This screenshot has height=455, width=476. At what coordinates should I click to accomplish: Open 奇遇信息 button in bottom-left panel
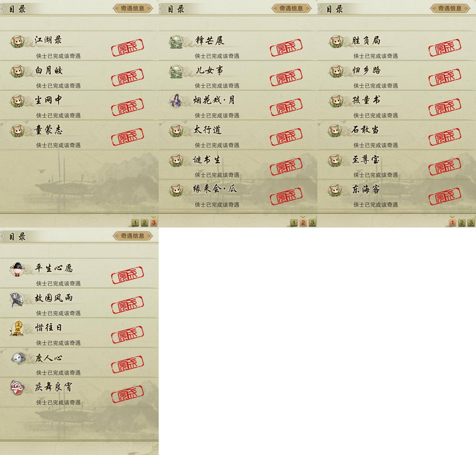pyautogui.click(x=133, y=236)
